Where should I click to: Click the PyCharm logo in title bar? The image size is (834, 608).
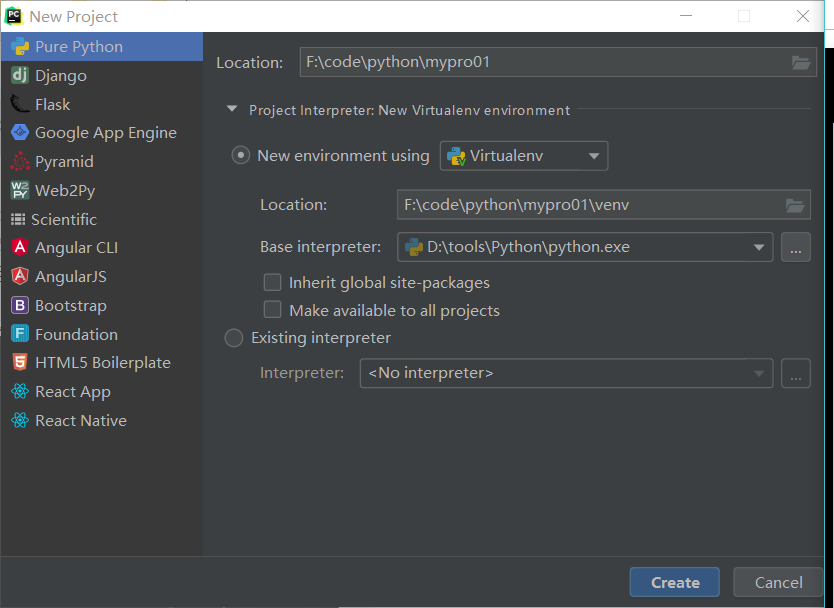pos(13,16)
